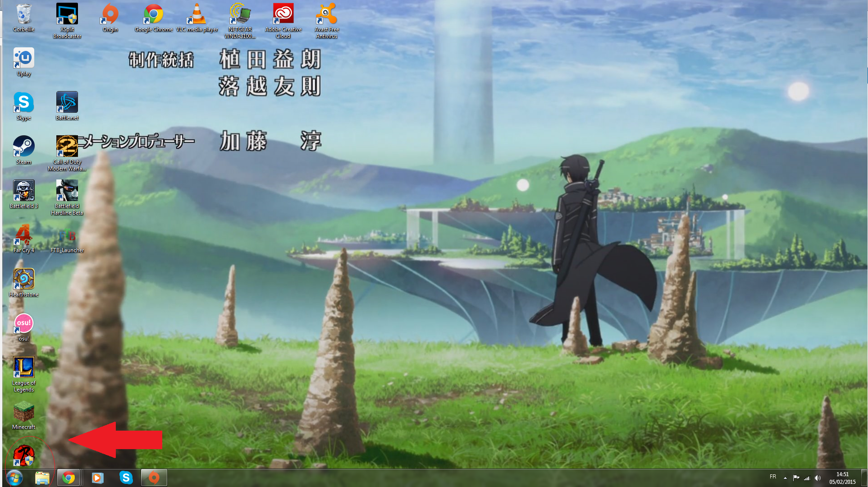Select the Minecraft desktop icon

point(23,416)
